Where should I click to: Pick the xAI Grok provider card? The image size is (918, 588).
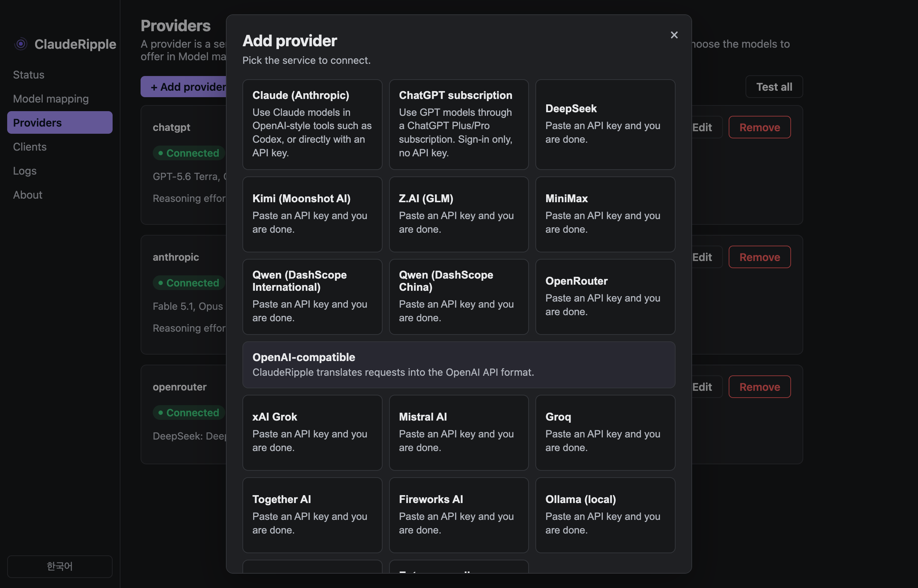[312, 433]
